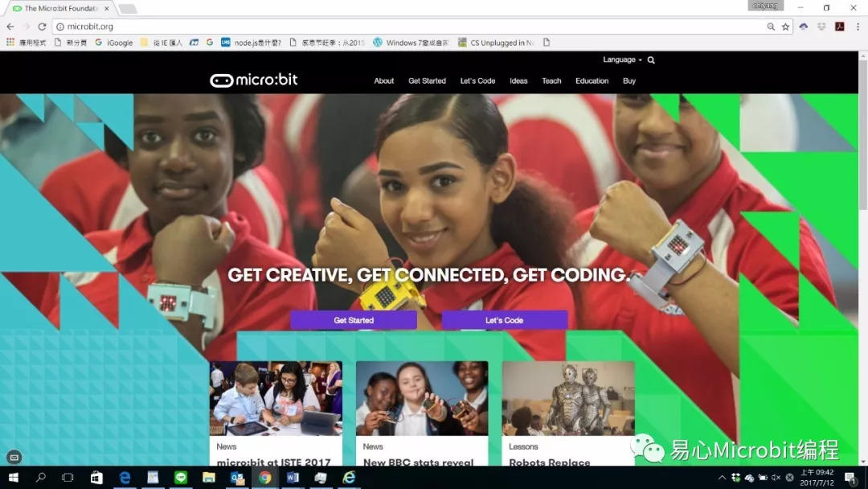Launch Microsoft Store from taskbar
The image size is (868, 489).
(96, 478)
